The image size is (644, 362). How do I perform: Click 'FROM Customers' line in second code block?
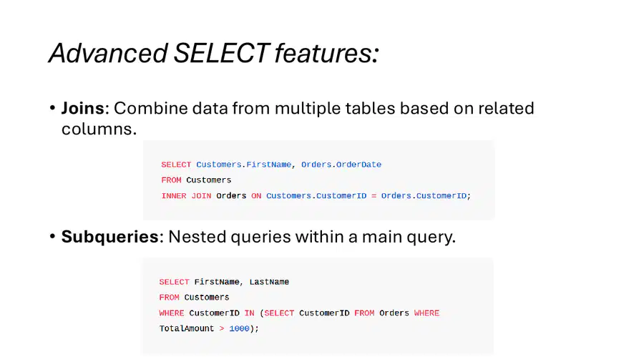(194, 298)
